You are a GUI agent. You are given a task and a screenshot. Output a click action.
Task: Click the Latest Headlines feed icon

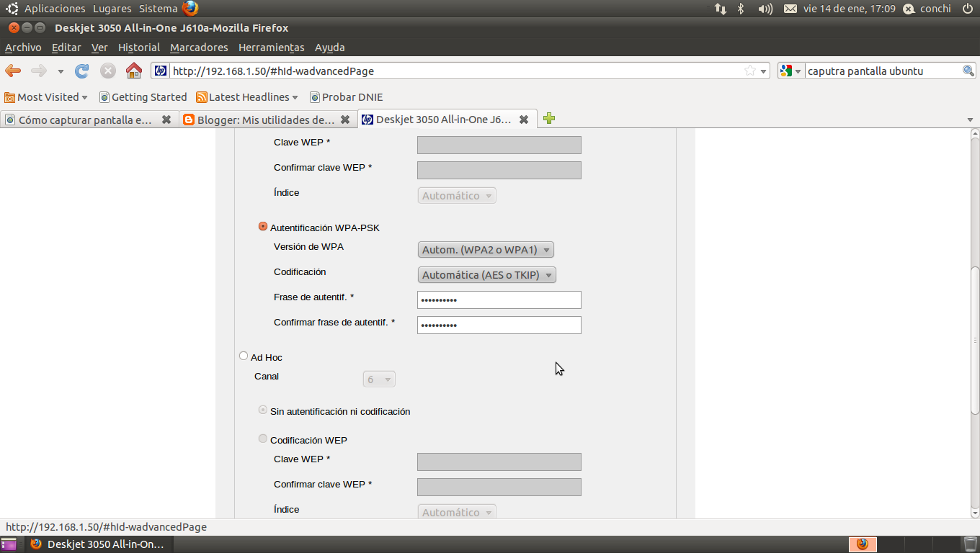click(202, 97)
